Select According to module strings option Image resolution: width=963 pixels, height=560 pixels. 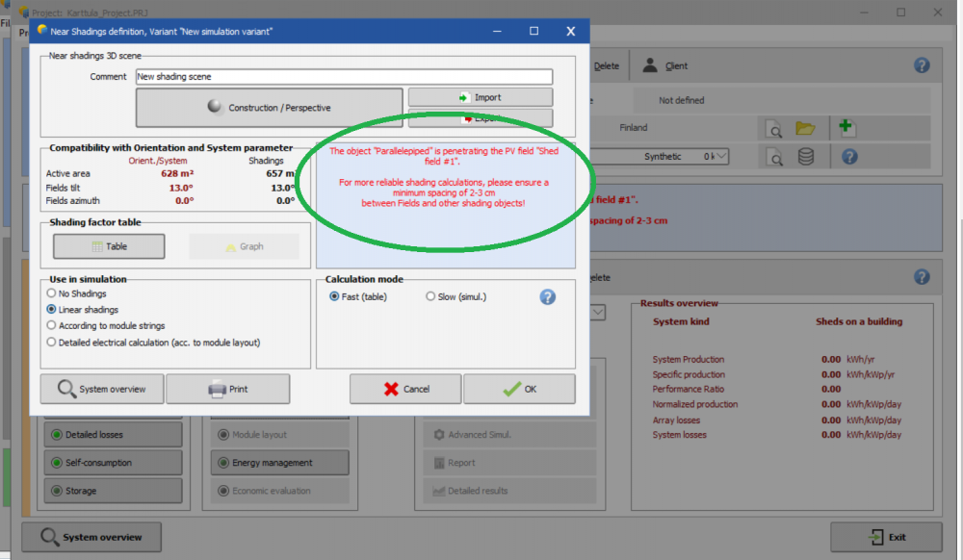52,326
